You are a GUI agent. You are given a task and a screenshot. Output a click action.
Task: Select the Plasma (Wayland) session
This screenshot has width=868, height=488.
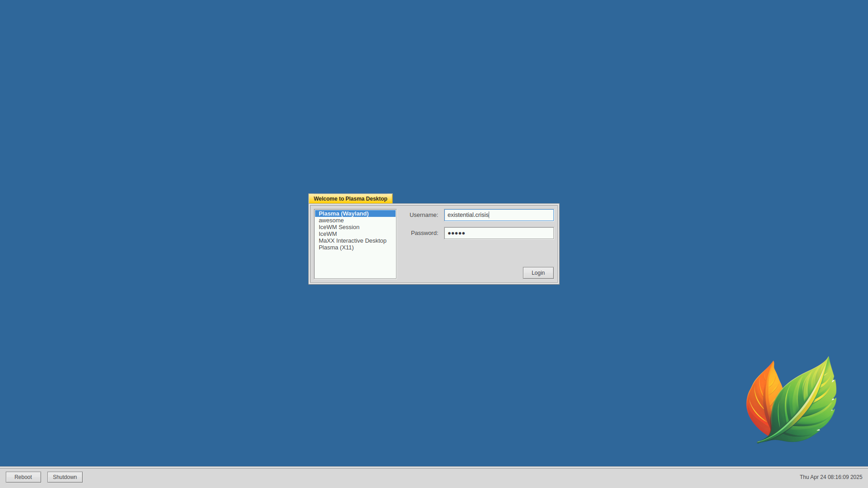355,214
